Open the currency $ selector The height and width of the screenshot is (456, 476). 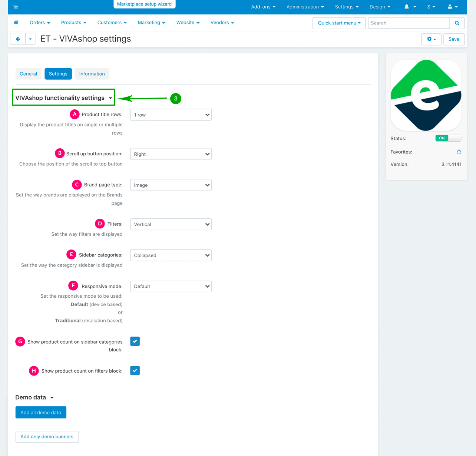point(431,7)
